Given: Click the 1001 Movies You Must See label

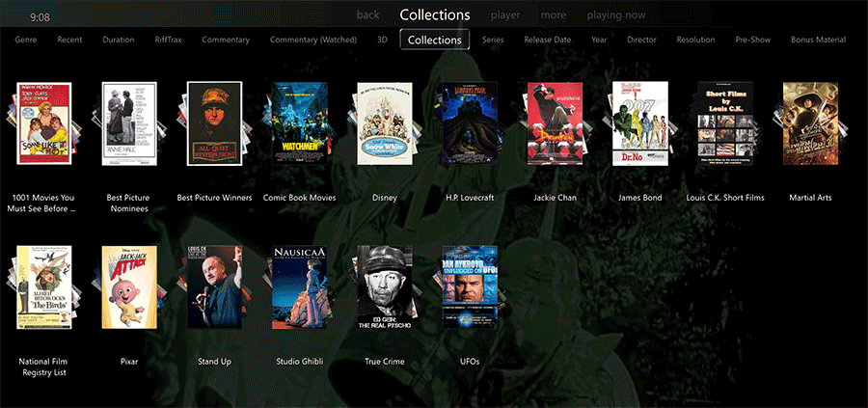Looking at the screenshot, I should (x=41, y=204).
